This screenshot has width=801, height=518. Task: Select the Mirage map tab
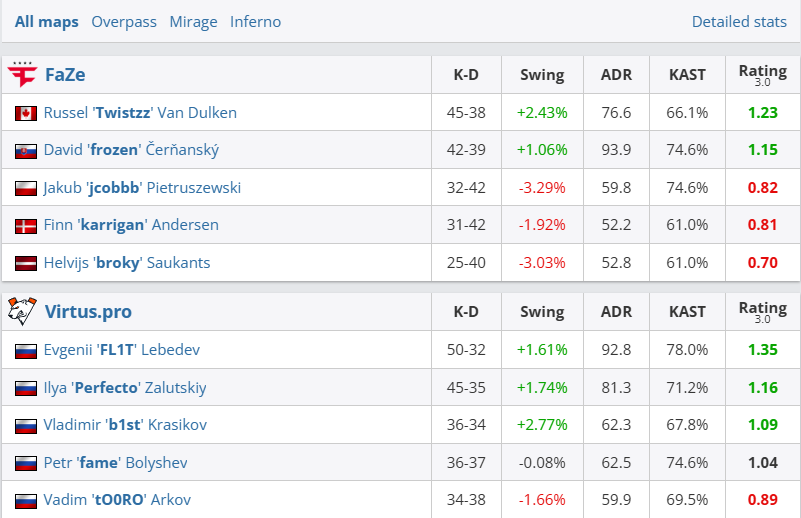click(x=193, y=21)
